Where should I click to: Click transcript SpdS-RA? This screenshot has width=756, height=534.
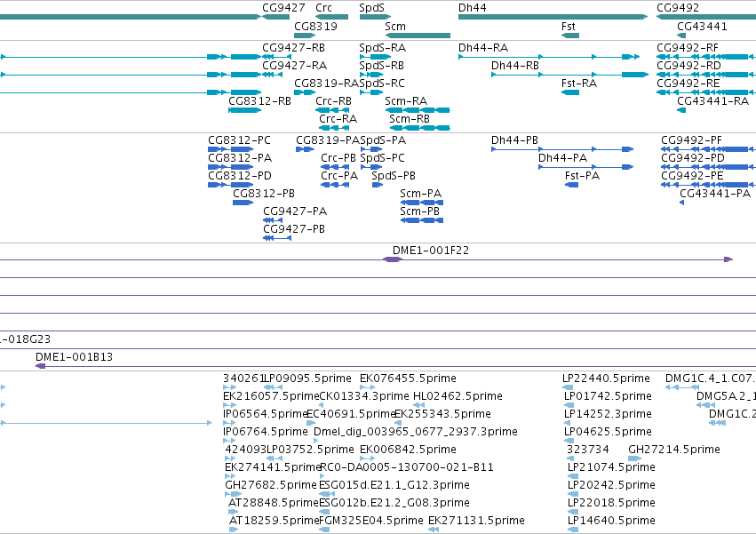375,57
